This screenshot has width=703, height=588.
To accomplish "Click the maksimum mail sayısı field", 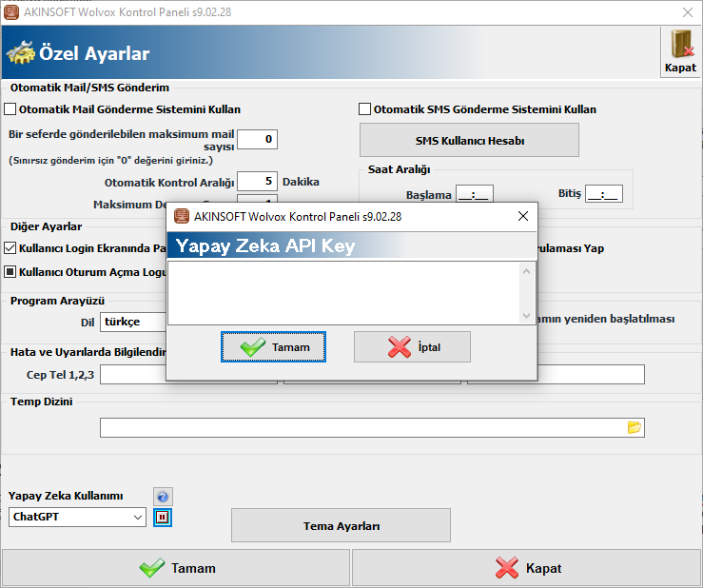I will point(258,139).
